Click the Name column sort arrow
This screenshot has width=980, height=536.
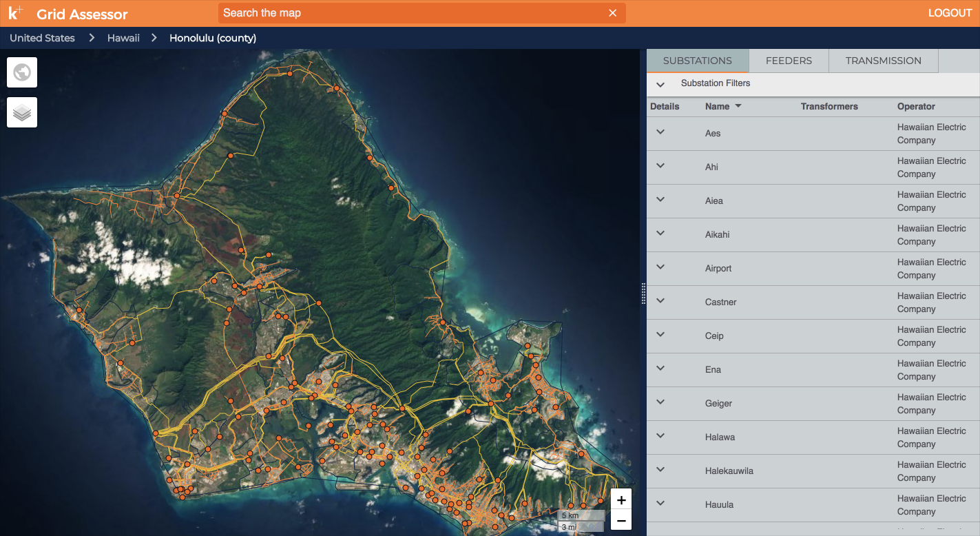coord(738,106)
